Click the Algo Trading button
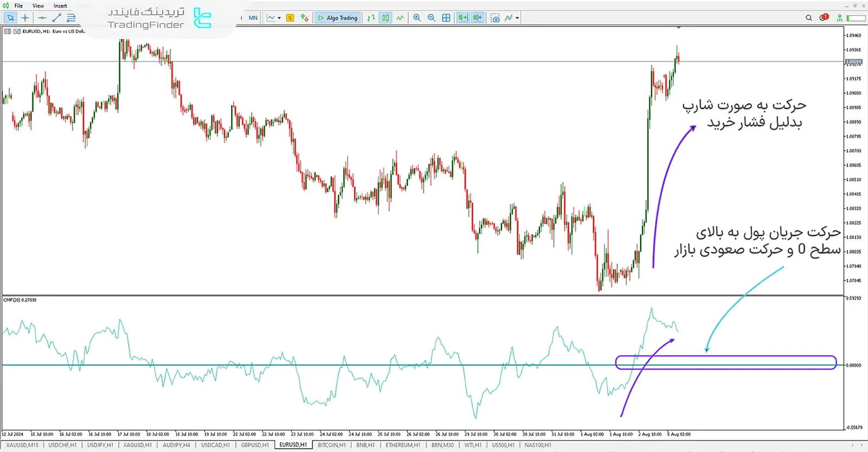This screenshot has height=452, width=868. 337,18
